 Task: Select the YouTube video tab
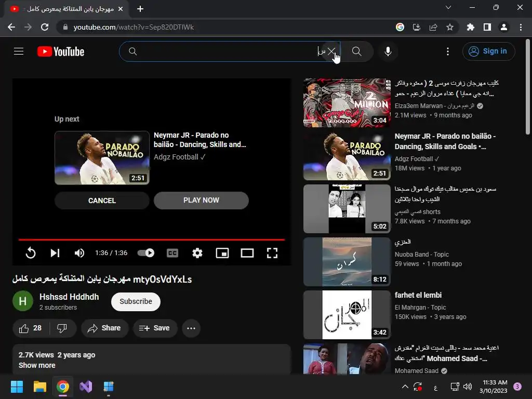[x=66, y=9]
